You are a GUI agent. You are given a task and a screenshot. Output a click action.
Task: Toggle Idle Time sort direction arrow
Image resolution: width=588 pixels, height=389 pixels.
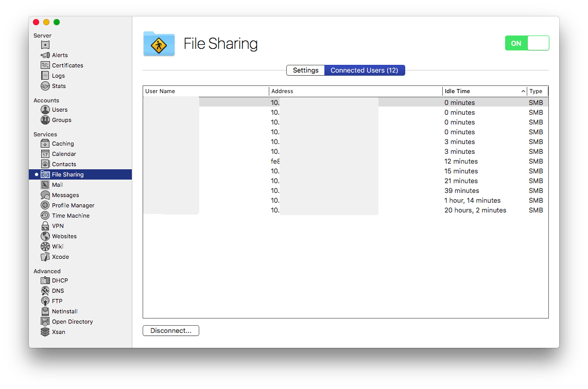point(523,91)
